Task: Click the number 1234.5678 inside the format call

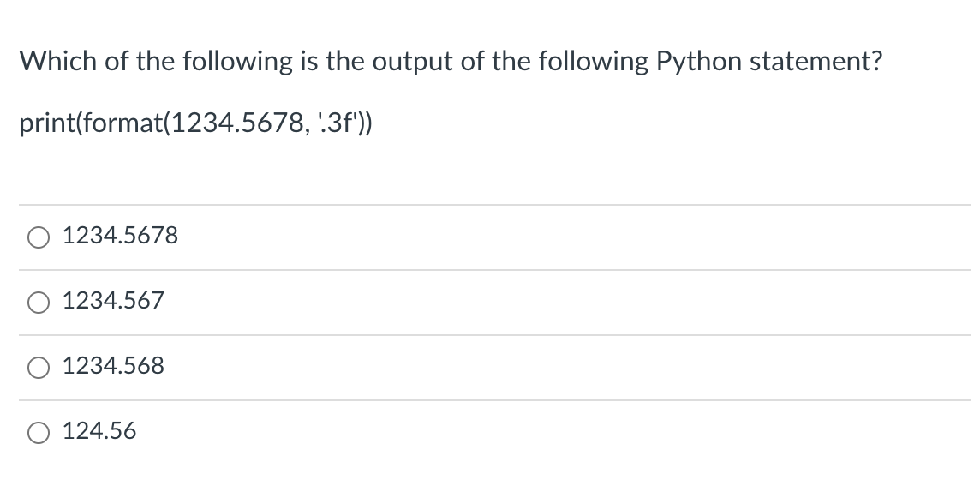Action: 236,123
